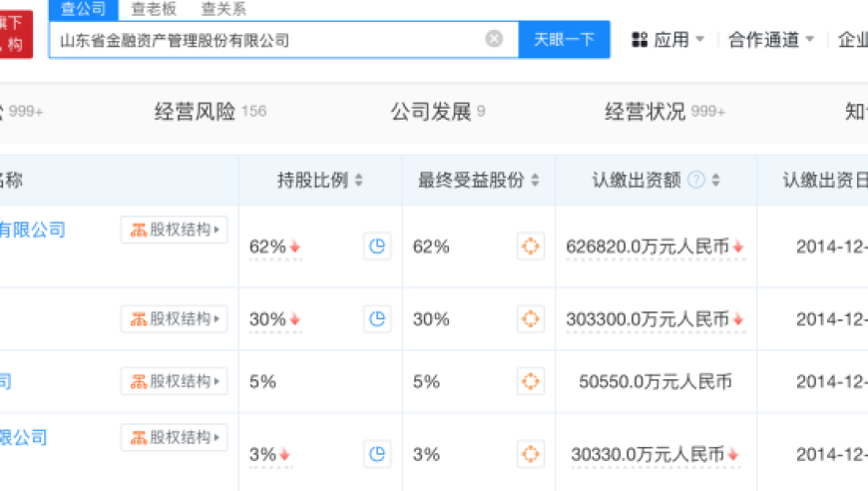868x491 pixels.
Task: Click the help icon beside 认缴出资额
Action: pos(696,181)
